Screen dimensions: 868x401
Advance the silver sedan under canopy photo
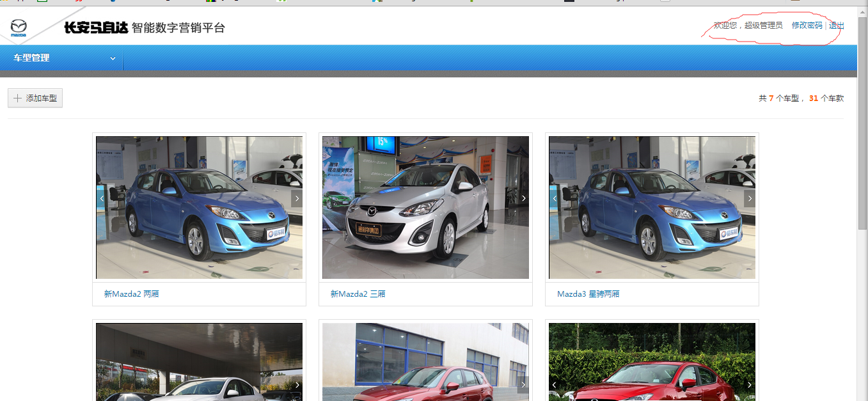[x=297, y=385]
